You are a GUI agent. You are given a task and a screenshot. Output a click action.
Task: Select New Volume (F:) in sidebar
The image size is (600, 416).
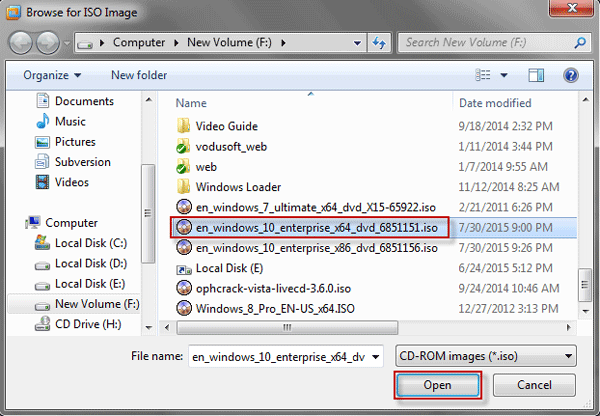74,304
